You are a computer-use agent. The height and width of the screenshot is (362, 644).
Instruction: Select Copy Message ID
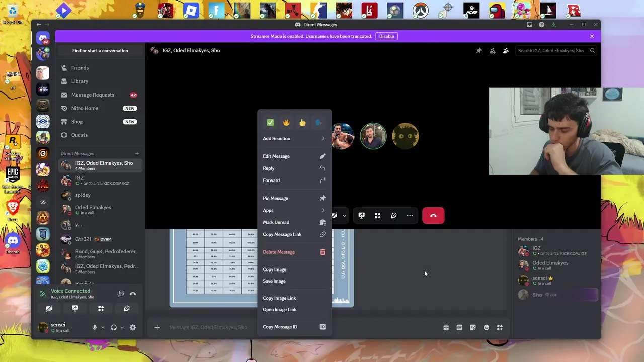(x=294, y=327)
